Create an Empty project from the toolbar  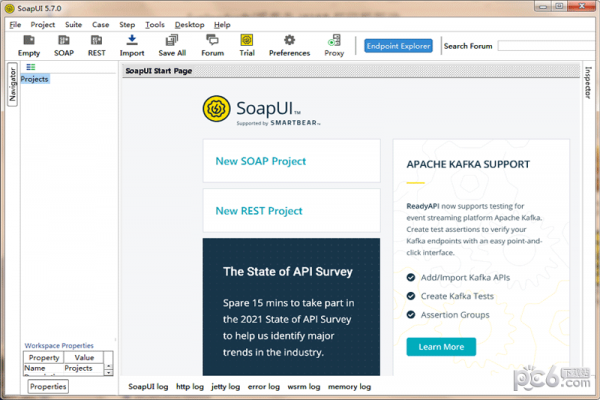point(29,46)
